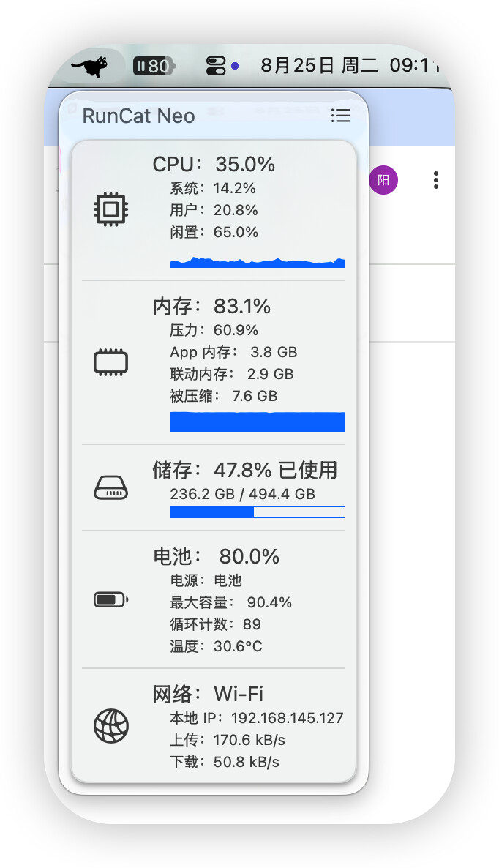Open the three-dot more options menu
This screenshot has width=499, height=868.
[x=436, y=180]
